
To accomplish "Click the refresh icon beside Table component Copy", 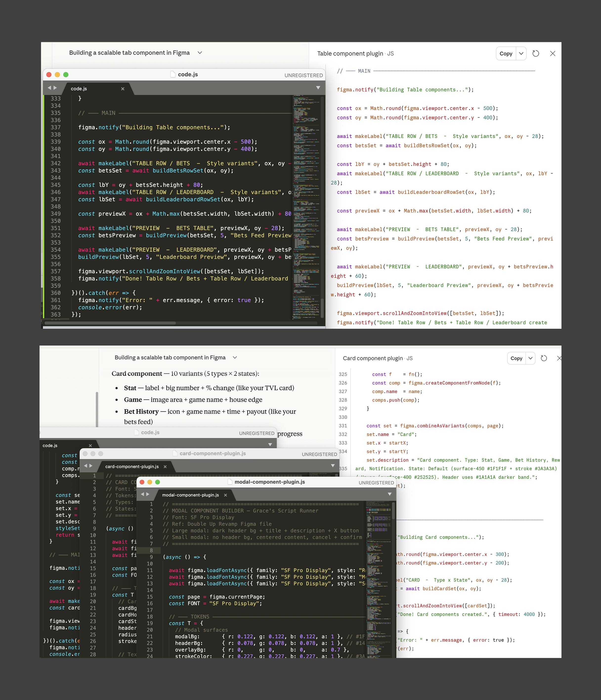I will [536, 53].
